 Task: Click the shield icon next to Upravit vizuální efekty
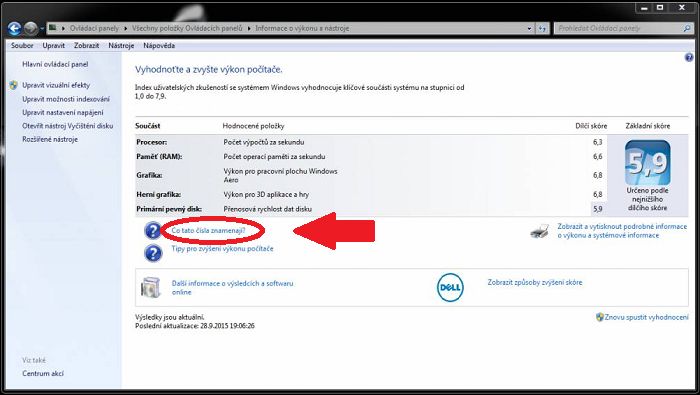point(14,85)
